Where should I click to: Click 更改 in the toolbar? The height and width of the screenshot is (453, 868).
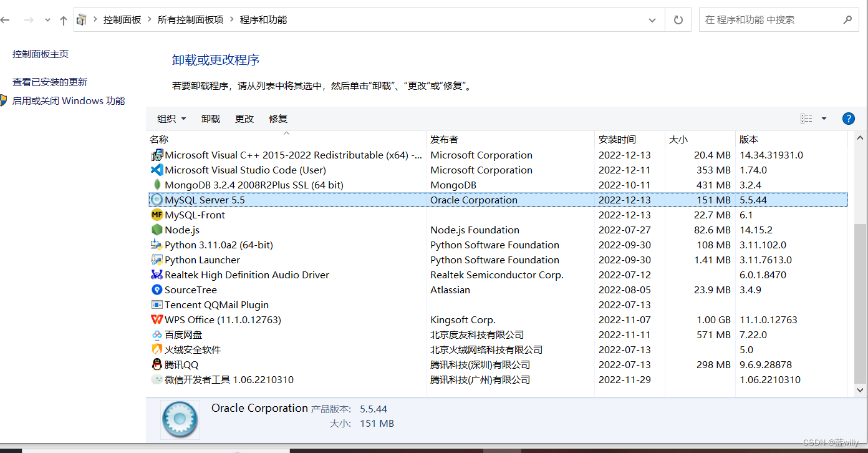point(244,119)
